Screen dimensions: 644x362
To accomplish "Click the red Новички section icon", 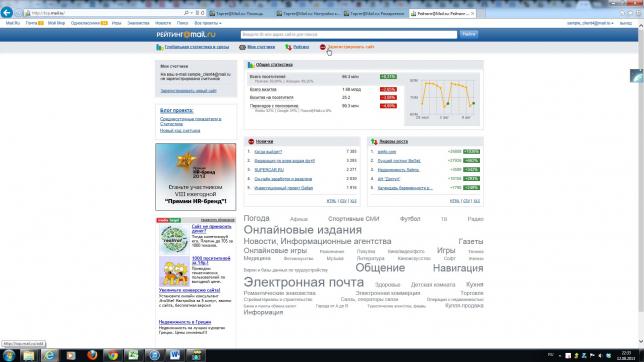I will point(251,141).
